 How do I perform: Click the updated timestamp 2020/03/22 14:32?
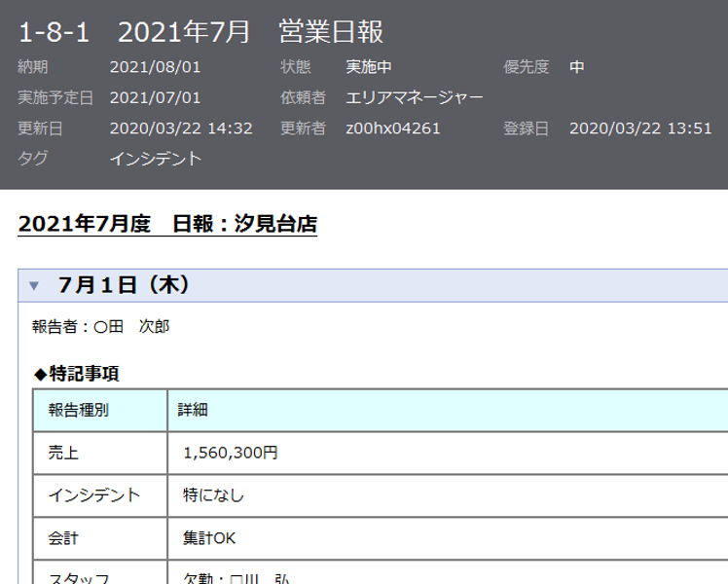pyautogui.click(x=181, y=128)
